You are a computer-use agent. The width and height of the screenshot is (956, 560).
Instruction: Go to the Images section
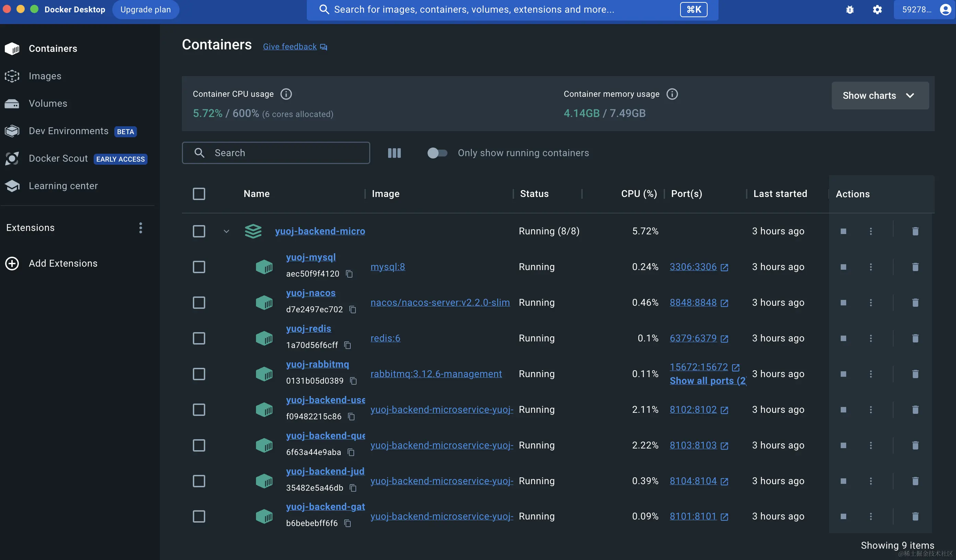click(x=45, y=76)
